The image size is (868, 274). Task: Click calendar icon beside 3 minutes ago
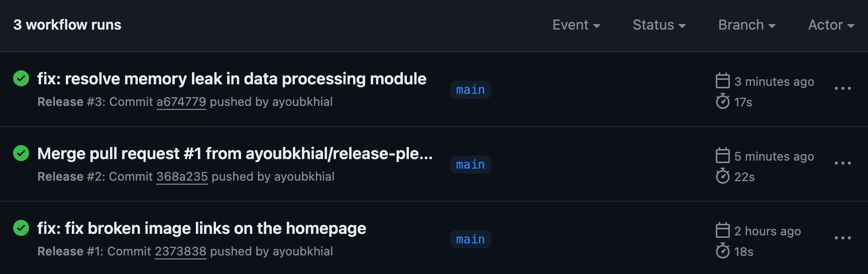click(x=722, y=81)
